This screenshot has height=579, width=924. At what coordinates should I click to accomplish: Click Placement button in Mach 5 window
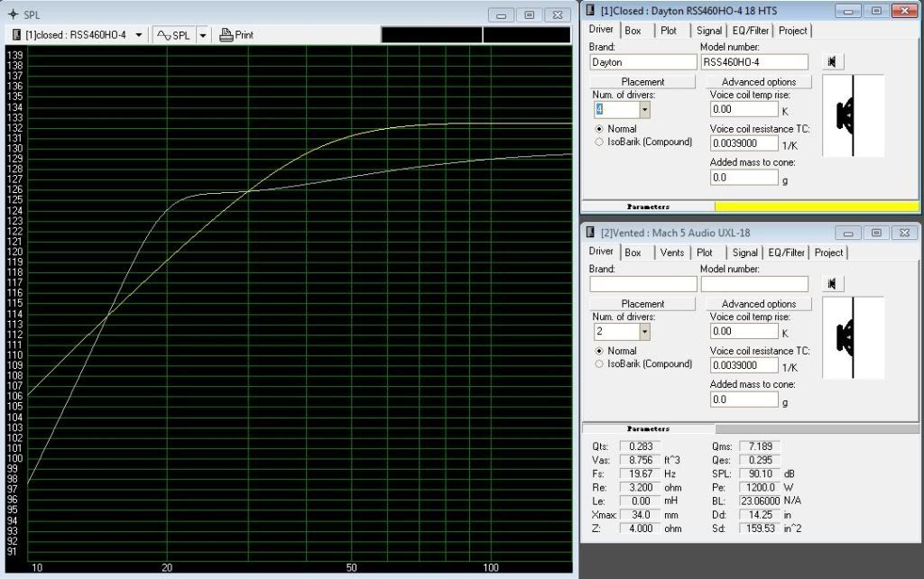[x=642, y=304]
